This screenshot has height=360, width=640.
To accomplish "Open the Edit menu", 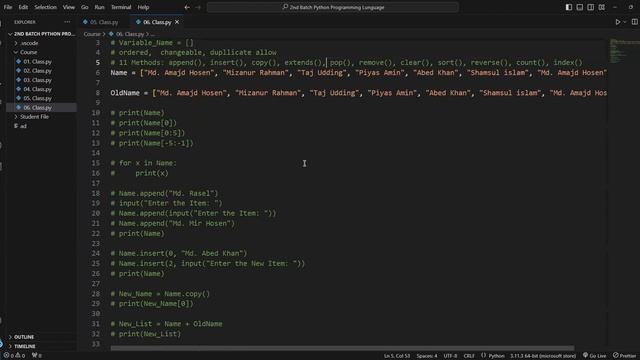I will [x=23, y=7].
